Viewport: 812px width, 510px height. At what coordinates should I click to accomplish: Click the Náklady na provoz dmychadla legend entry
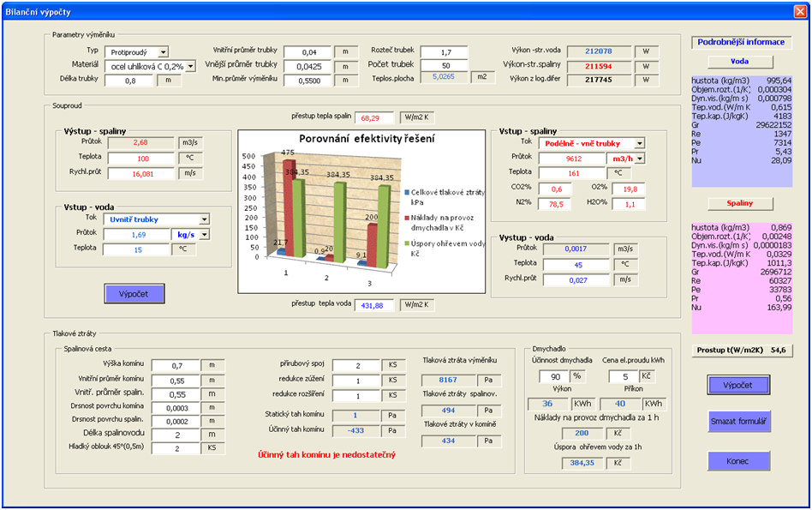(x=439, y=223)
